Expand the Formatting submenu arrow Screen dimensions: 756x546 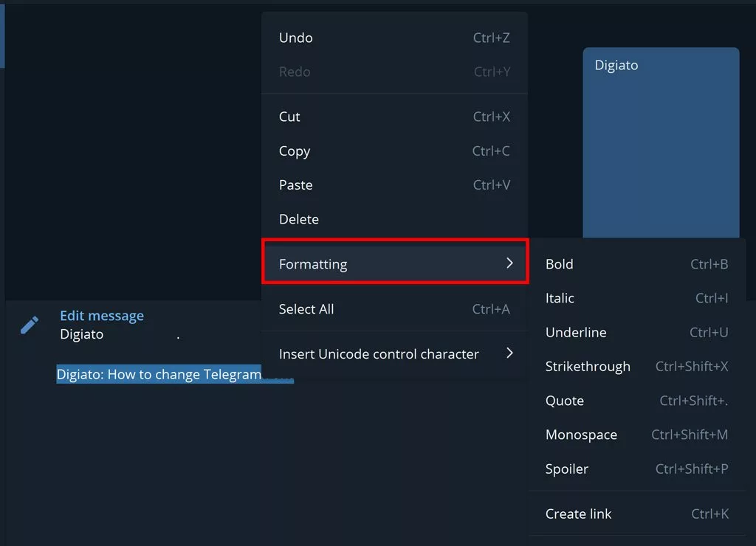[509, 263]
